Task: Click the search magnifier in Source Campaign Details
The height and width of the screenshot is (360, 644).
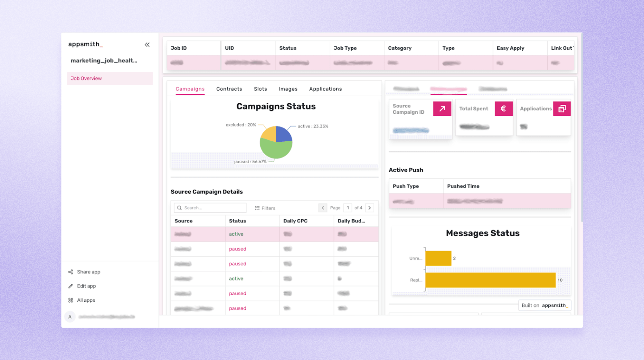Action: point(179,208)
